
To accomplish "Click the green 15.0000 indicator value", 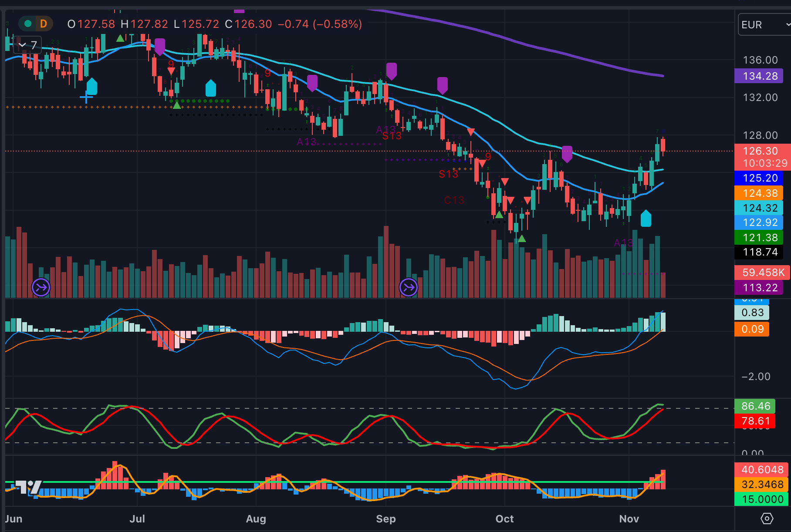I will click(762, 499).
